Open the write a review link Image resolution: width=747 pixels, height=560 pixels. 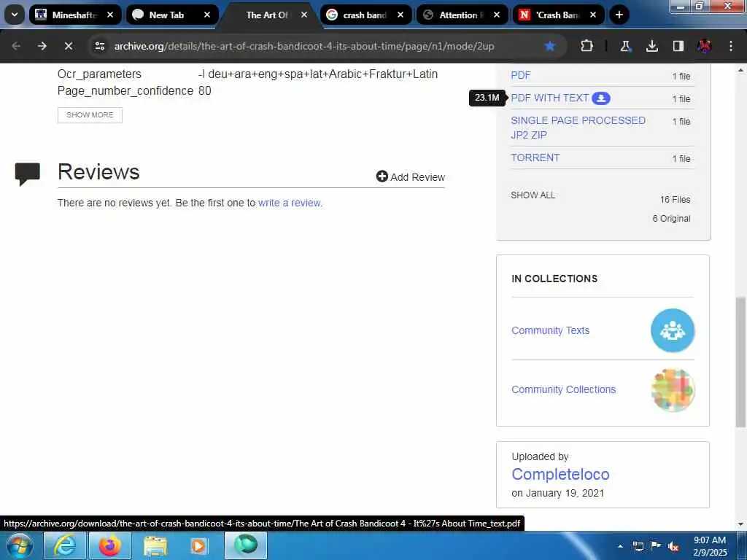[290, 203]
